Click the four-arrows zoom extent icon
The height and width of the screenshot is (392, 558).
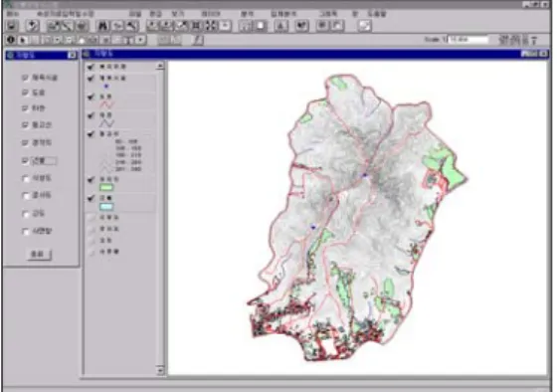click(211, 26)
